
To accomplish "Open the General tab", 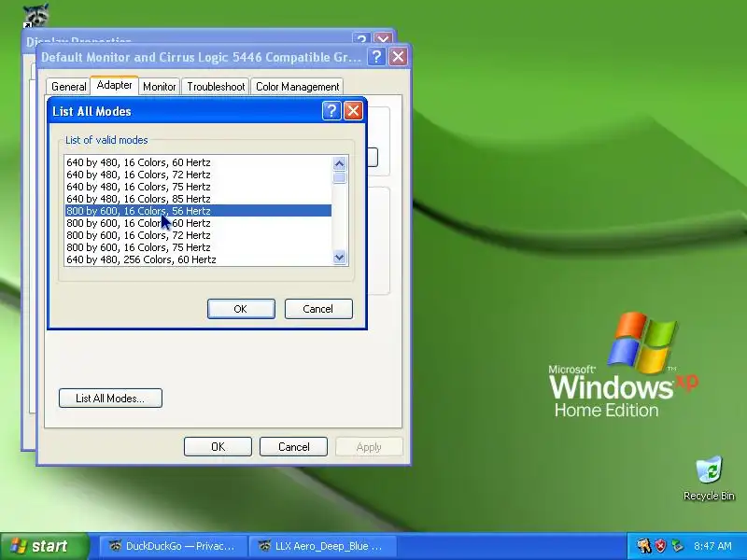I will (68, 87).
